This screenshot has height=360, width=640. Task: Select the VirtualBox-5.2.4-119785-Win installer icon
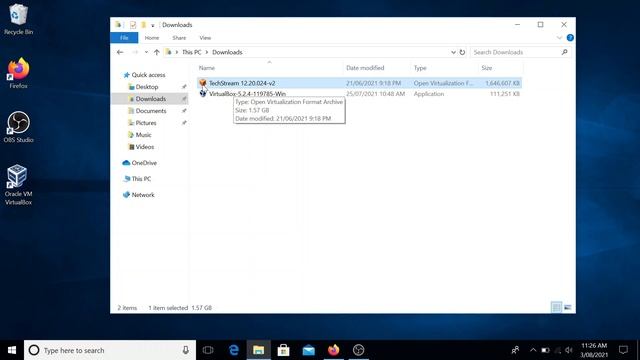coord(203,93)
